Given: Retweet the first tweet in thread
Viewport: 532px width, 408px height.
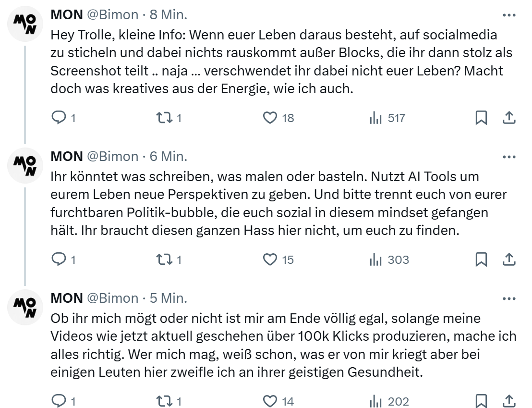Looking at the screenshot, I should pos(165,118).
